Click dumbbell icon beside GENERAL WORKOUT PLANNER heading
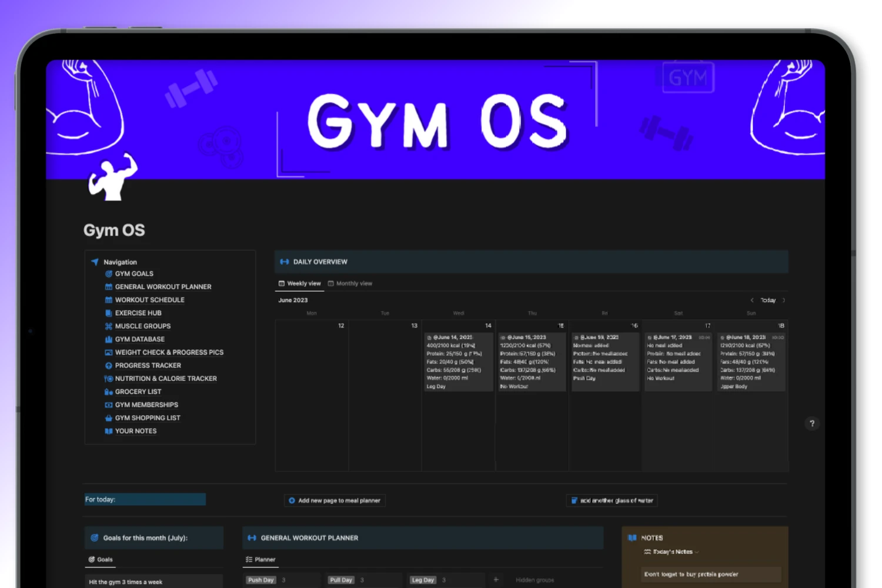This screenshot has height=588, width=882. click(x=252, y=538)
